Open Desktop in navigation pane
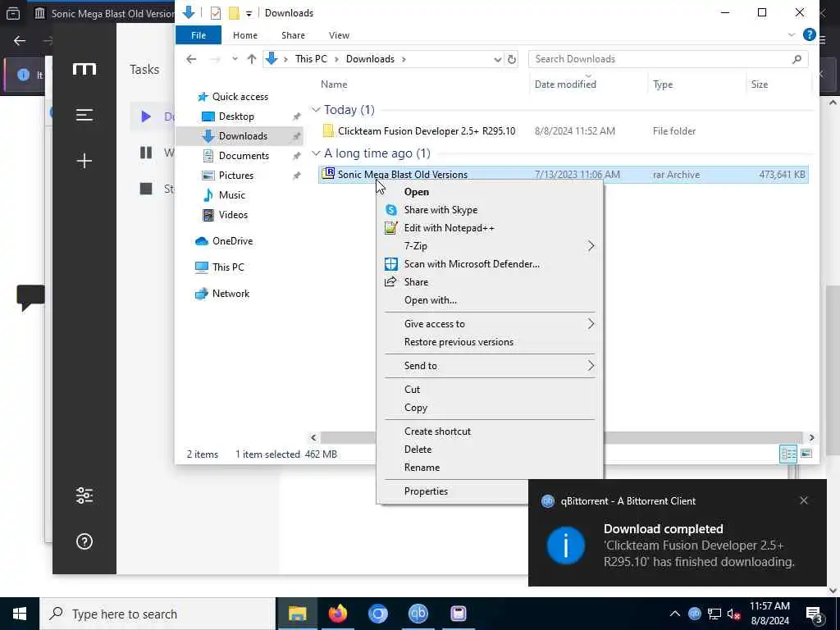 click(236, 116)
